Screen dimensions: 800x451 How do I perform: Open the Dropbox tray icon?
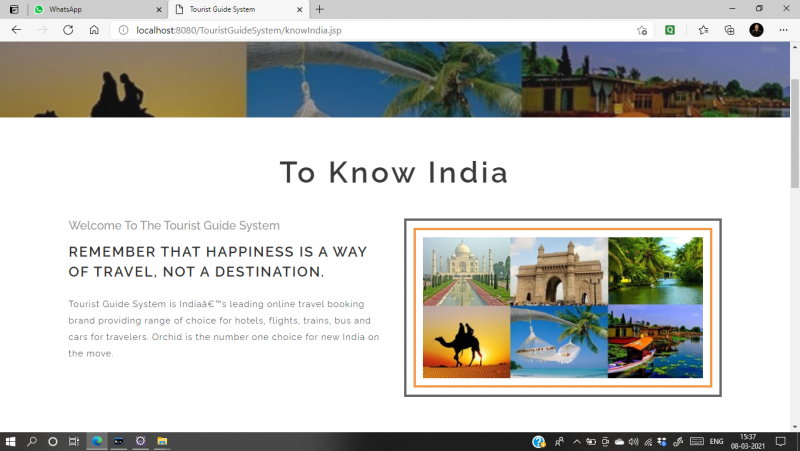click(662, 442)
